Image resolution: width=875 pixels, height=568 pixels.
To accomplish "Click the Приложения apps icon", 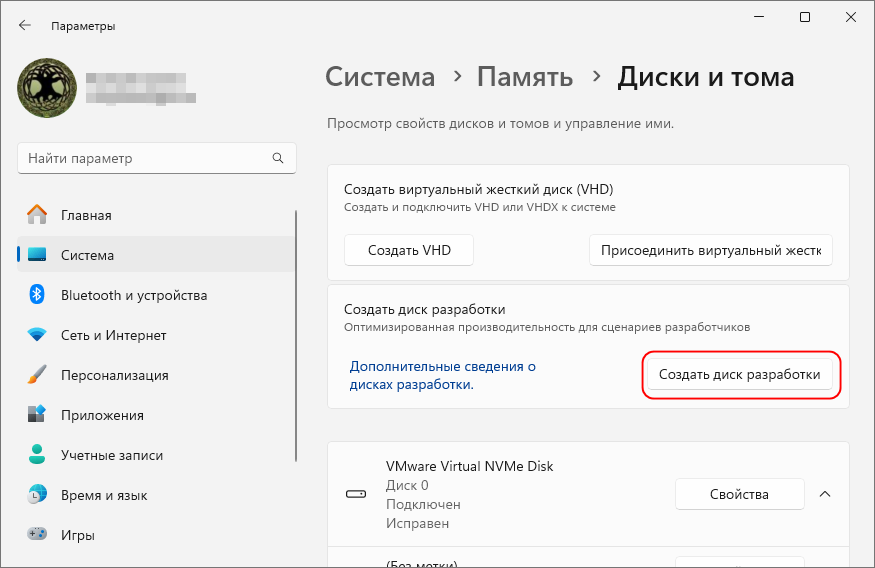I will [37, 415].
